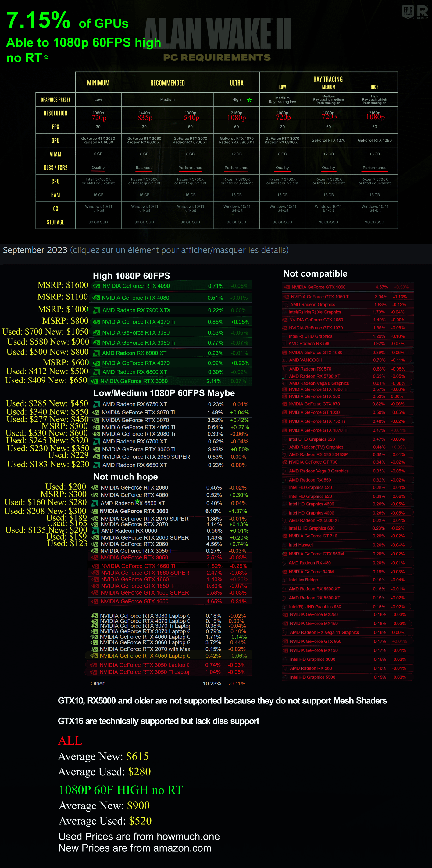Expand the AMD Radeon RX 6800 XT row
Viewport: 432px width, 868px height.
(x=172, y=372)
